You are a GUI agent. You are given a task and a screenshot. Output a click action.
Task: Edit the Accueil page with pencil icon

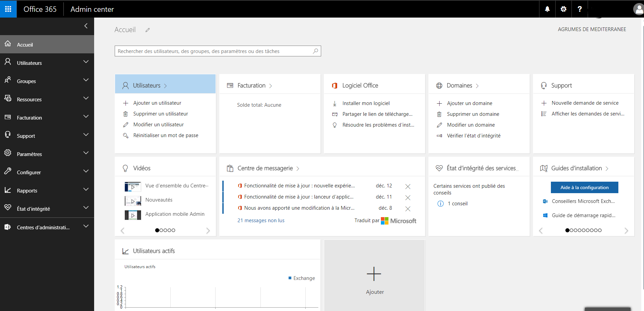click(147, 30)
